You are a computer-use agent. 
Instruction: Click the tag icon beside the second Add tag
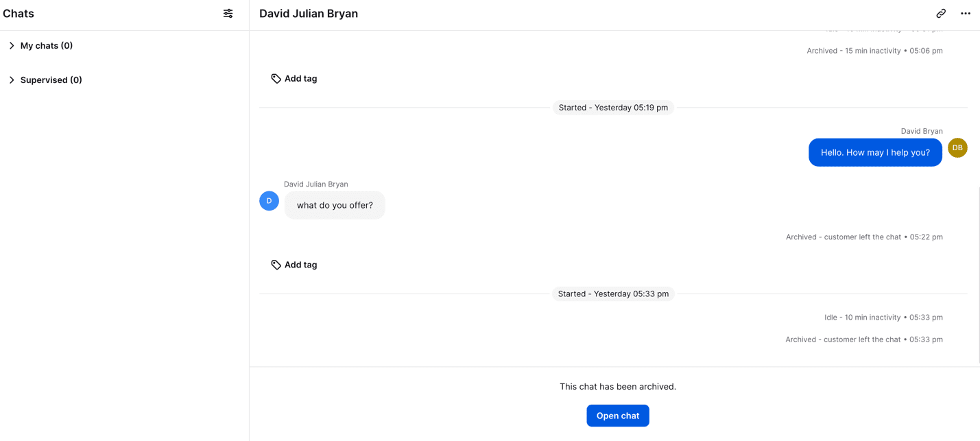point(276,265)
